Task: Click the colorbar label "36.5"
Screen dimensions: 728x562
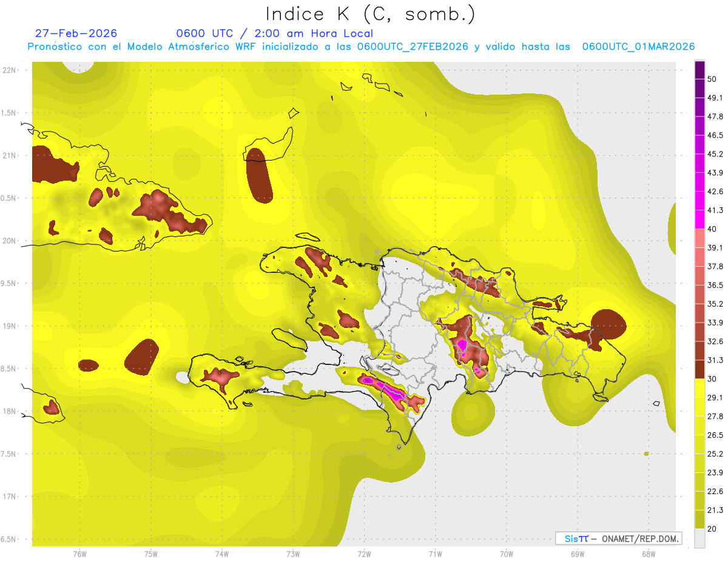Action: point(715,285)
